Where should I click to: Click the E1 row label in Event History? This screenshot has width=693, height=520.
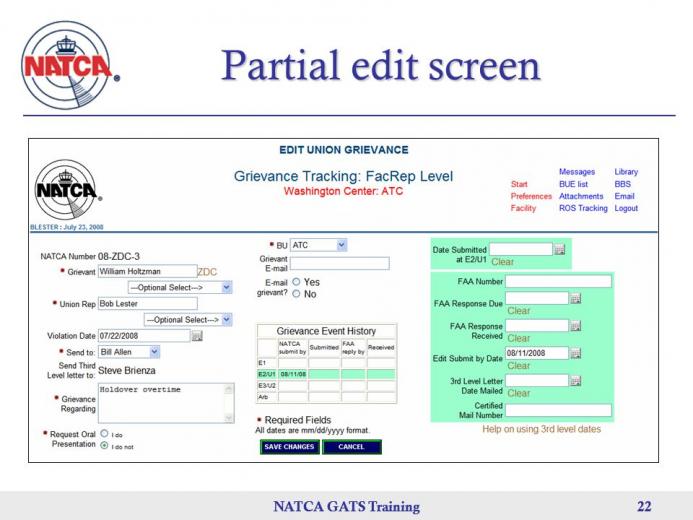coord(267,363)
